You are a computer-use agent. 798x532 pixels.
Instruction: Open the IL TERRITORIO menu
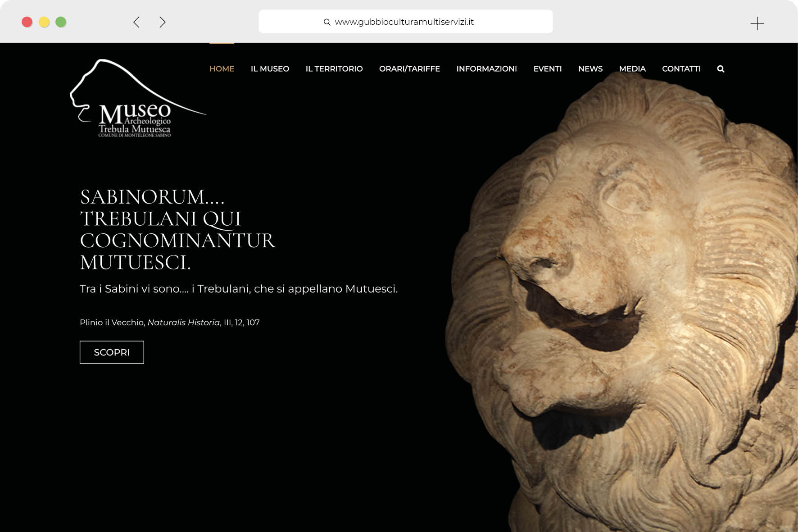point(334,69)
